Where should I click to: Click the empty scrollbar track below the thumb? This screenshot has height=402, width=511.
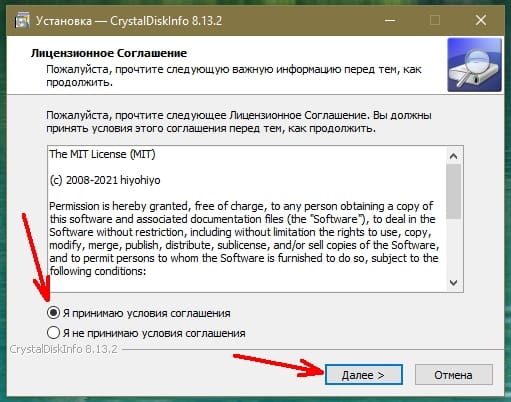coord(453,247)
